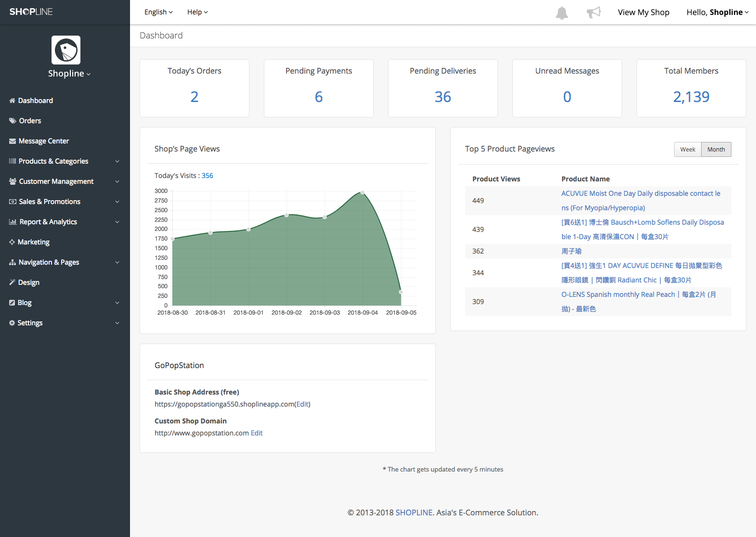This screenshot has width=756, height=537.
Task: Open Pending Deliveries count 36
Action: click(x=443, y=97)
